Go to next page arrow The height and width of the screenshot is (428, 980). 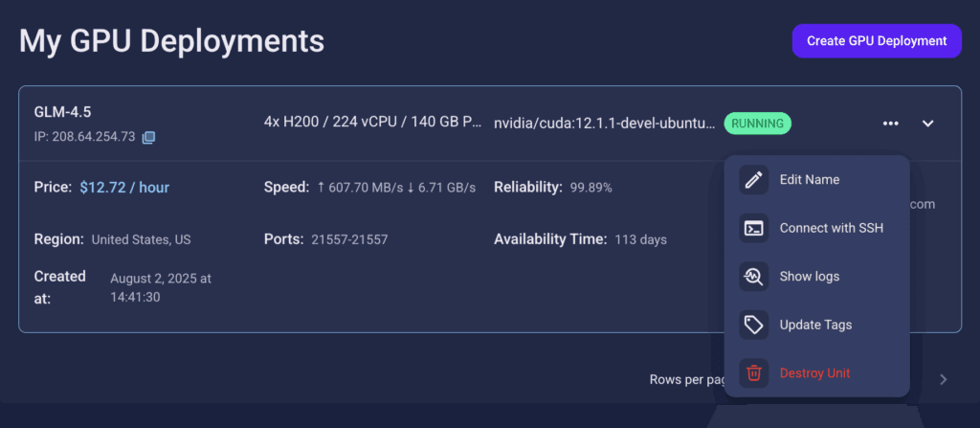pyautogui.click(x=943, y=379)
